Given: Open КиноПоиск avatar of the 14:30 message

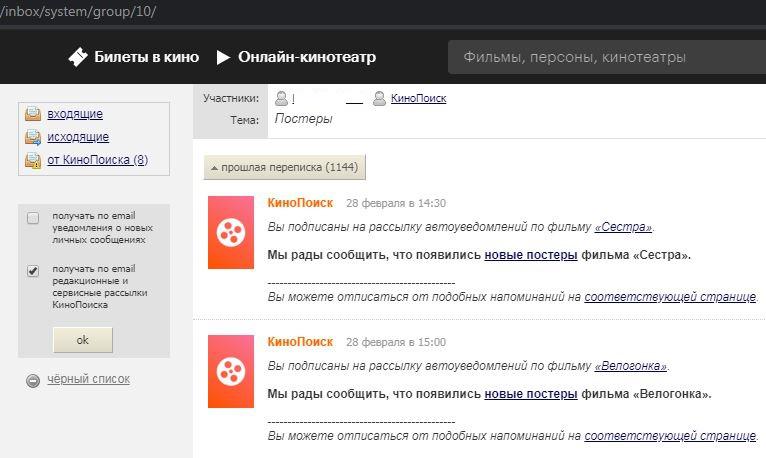Looking at the screenshot, I should (x=231, y=232).
